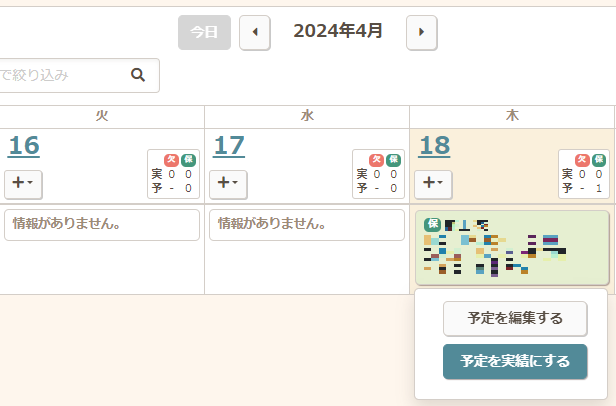Click the red 欠 badge on day 16
The height and width of the screenshot is (406, 616).
171,160
